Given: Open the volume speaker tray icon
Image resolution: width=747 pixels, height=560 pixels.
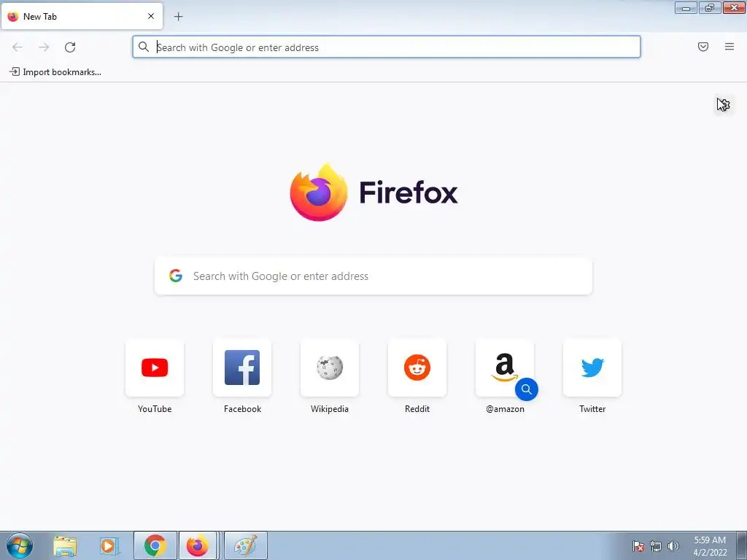Looking at the screenshot, I should (x=673, y=546).
